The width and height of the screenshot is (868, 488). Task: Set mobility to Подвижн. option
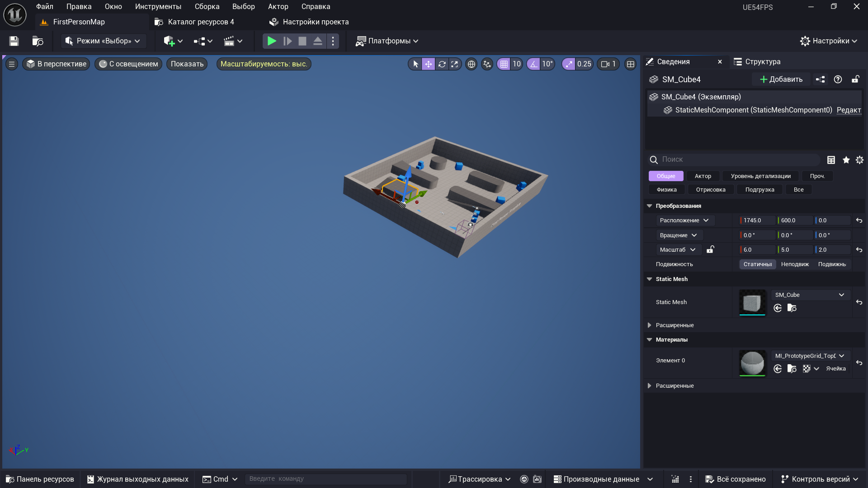coord(832,264)
